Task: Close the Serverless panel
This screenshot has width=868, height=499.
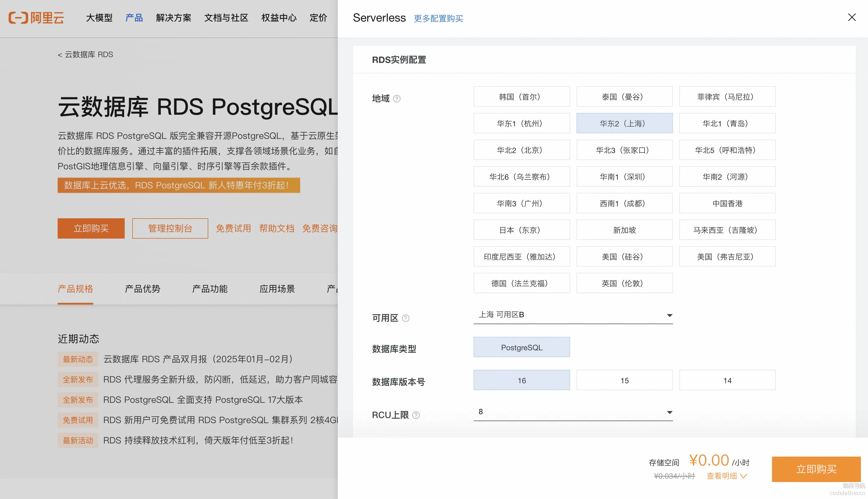Action: (851, 18)
